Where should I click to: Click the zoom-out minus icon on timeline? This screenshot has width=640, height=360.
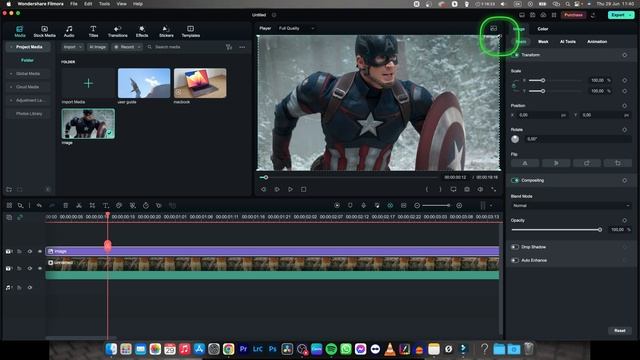click(417, 205)
